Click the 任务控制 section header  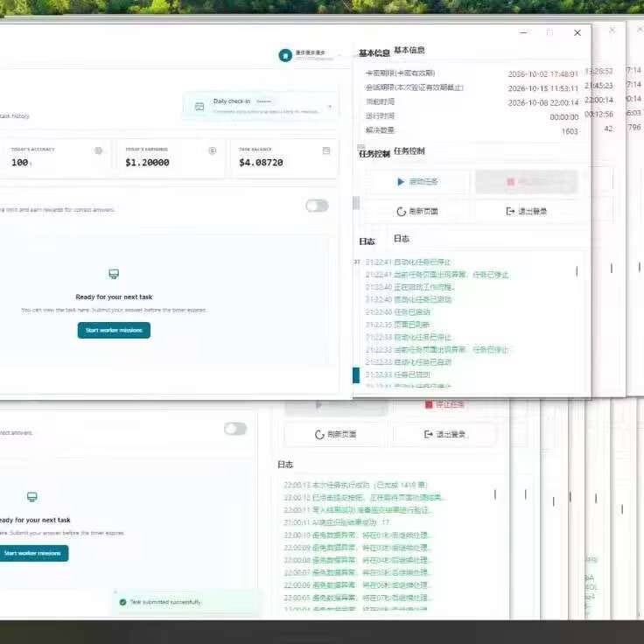click(409, 151)
